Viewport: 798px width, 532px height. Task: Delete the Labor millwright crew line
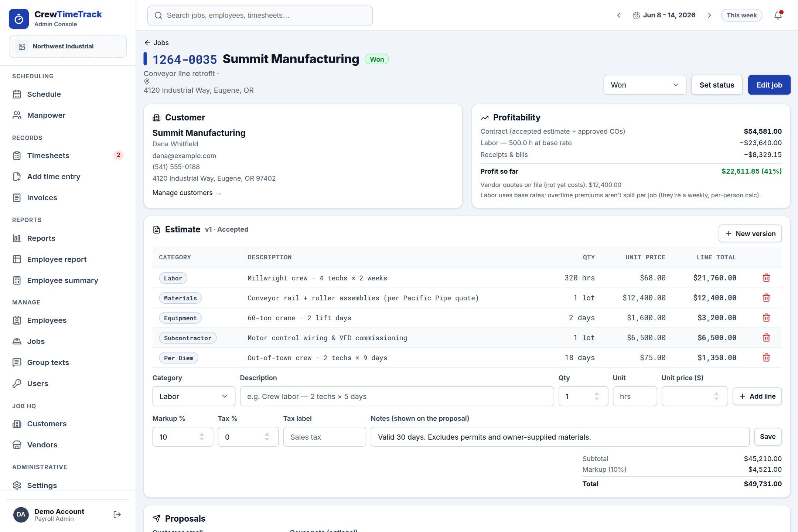click(766, 278)
